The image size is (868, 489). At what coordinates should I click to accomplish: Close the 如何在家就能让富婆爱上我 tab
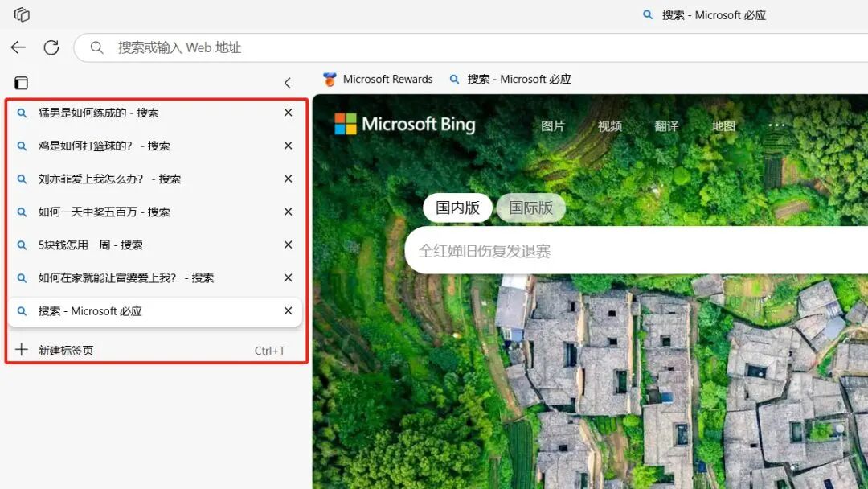(x=288, y=278)
